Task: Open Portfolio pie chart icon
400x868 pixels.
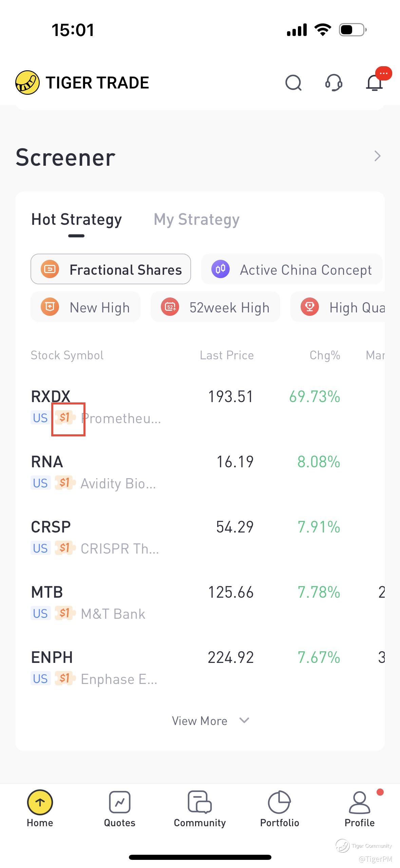Action: pyautogui.click(x=280, y=809)
